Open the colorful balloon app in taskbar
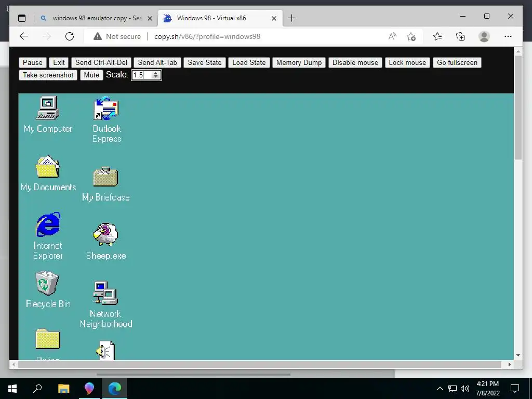Viewport: 532px width, 399px height. coord(89,389)
